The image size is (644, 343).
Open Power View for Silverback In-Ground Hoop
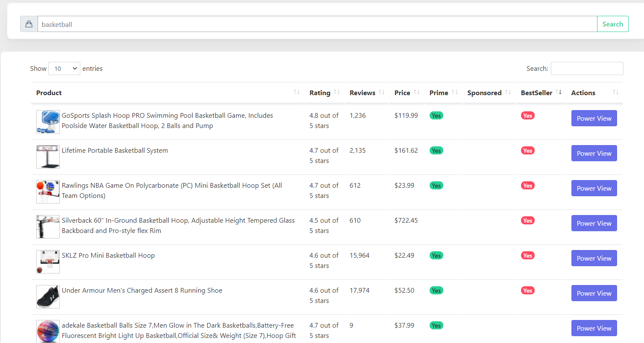[594, 223]
